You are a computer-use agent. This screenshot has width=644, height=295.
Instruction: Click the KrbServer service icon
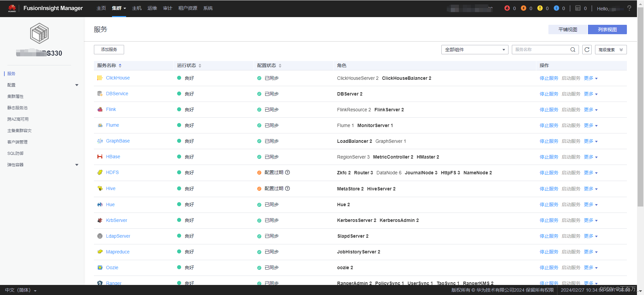(x=100, y=220)
